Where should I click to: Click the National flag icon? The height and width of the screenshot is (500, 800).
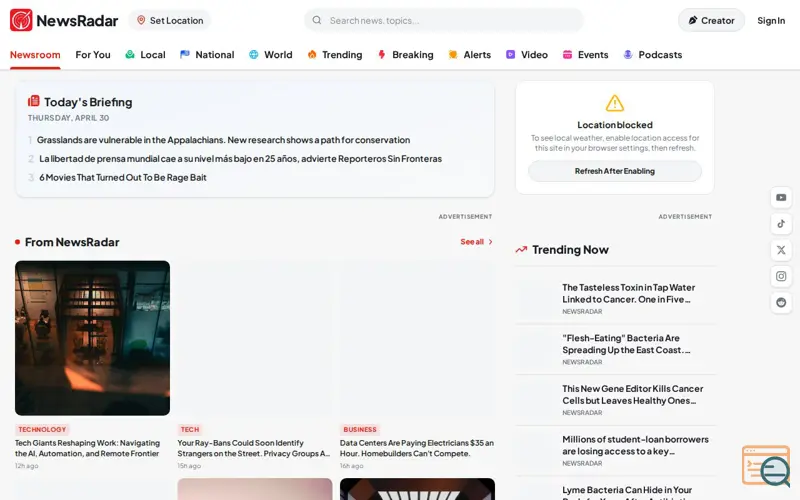185,55
